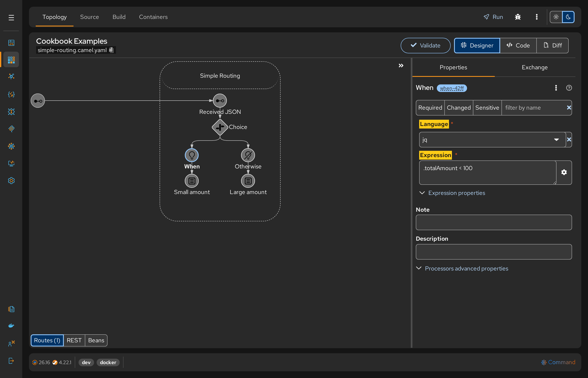The width and height of the screenshot is (588, 378).
Task: Click the when-42ff id link
Action: pyautogui.click(x=451, y=88)
